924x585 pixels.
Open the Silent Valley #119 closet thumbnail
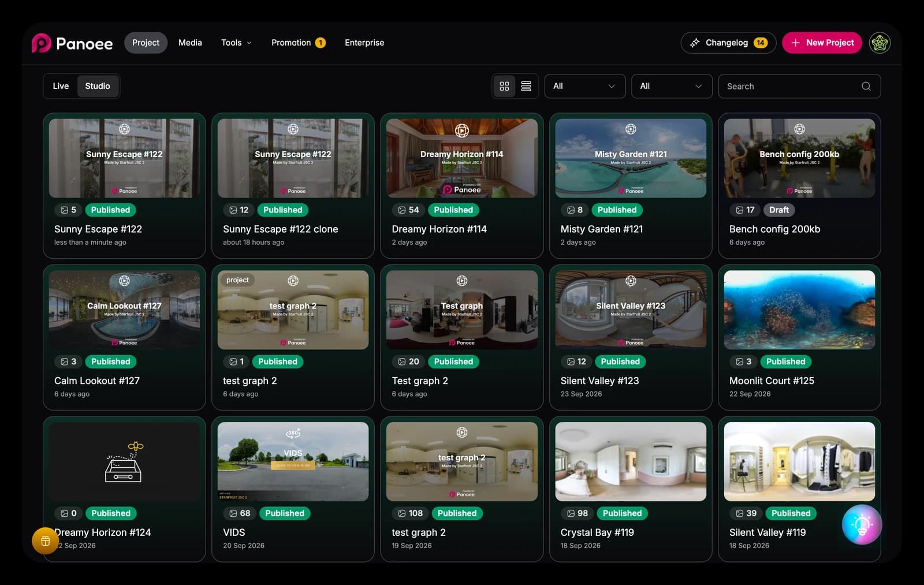point(799,461)
